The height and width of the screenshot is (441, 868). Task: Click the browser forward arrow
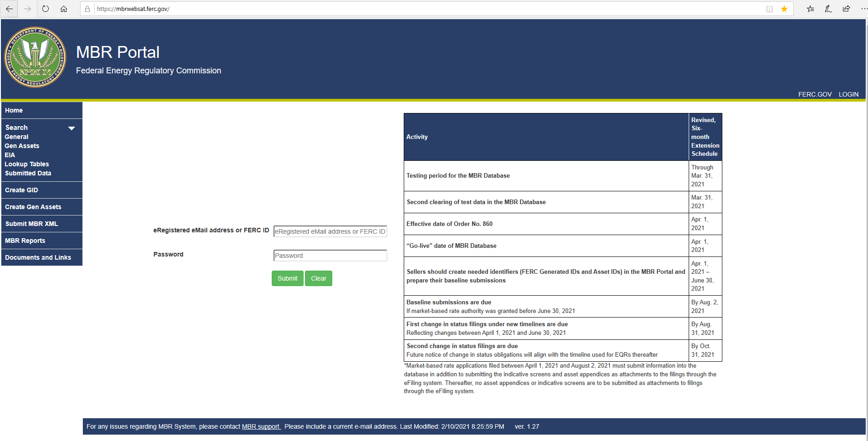point(27,9)
